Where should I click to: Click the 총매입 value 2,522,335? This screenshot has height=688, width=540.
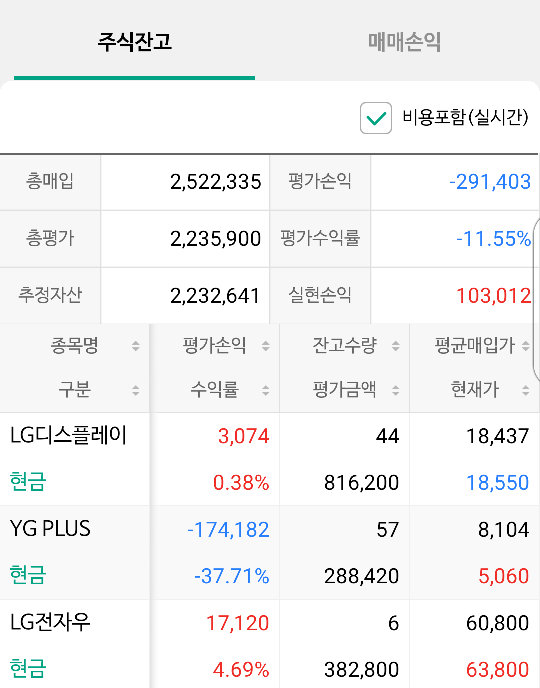[x=215, y=182]
